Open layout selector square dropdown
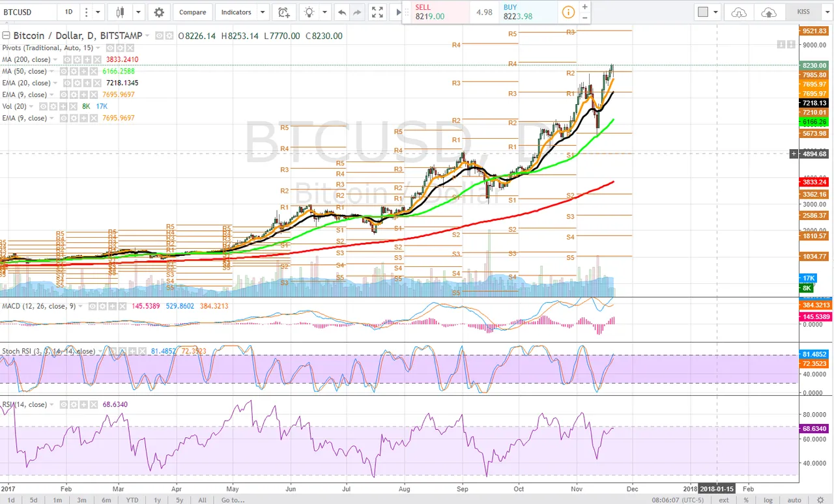 click(707, 12)
